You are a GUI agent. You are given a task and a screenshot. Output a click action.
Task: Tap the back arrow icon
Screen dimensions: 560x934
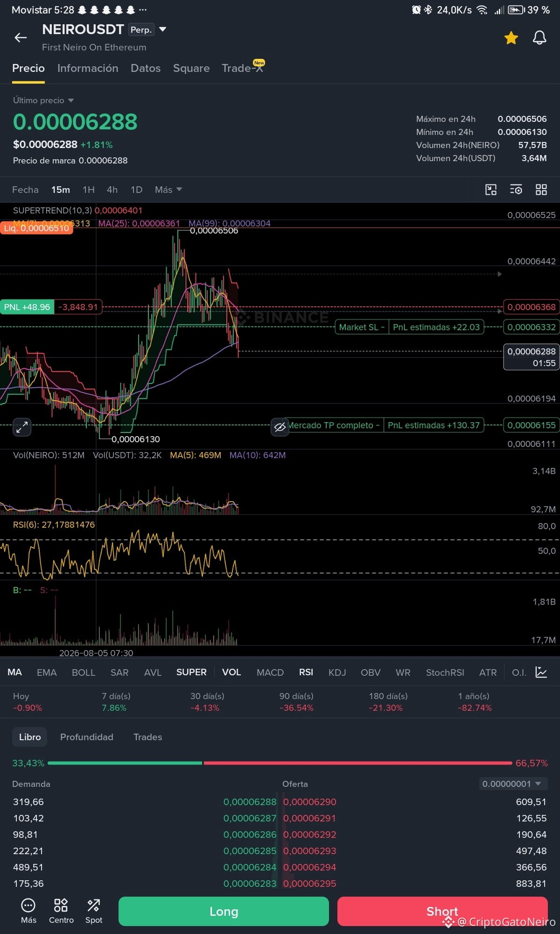click(x=21, y=38)
